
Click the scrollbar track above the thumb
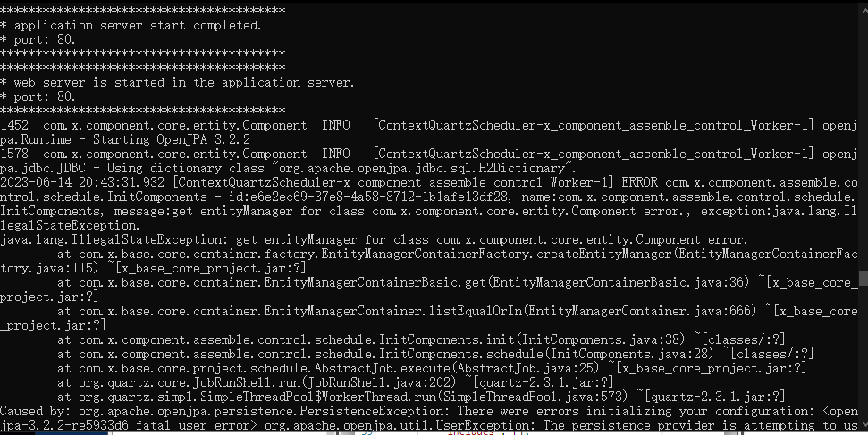pyautogui.click(x=862, y=134)
